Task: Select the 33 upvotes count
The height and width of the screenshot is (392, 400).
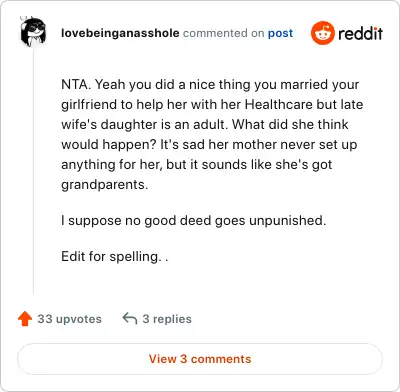Action: pyautogui.click(x=69, y=319)
